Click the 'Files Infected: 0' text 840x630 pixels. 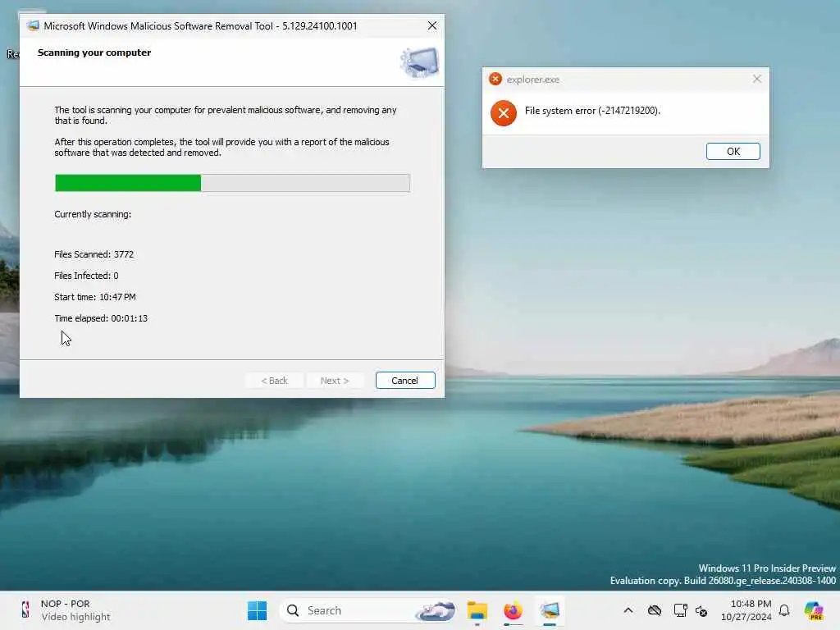pos(86,276)
